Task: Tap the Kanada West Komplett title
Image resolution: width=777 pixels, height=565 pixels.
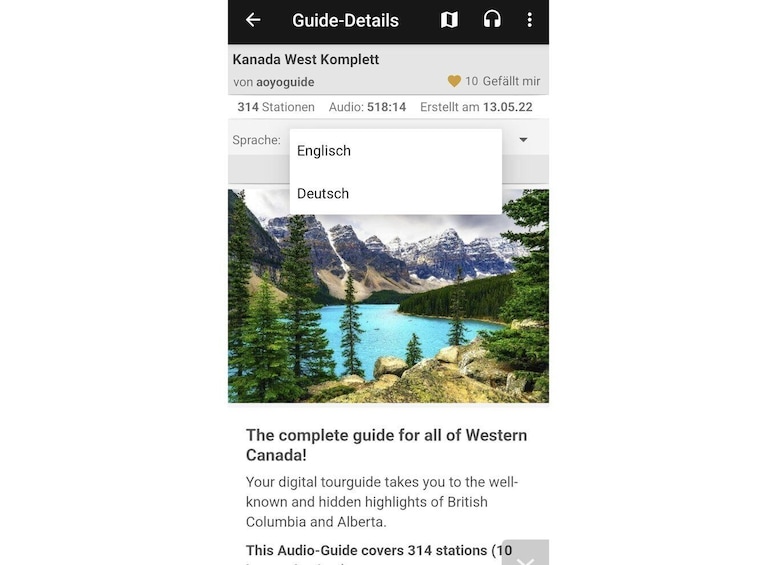Action: pyautogui.click(x=306, y=59)
